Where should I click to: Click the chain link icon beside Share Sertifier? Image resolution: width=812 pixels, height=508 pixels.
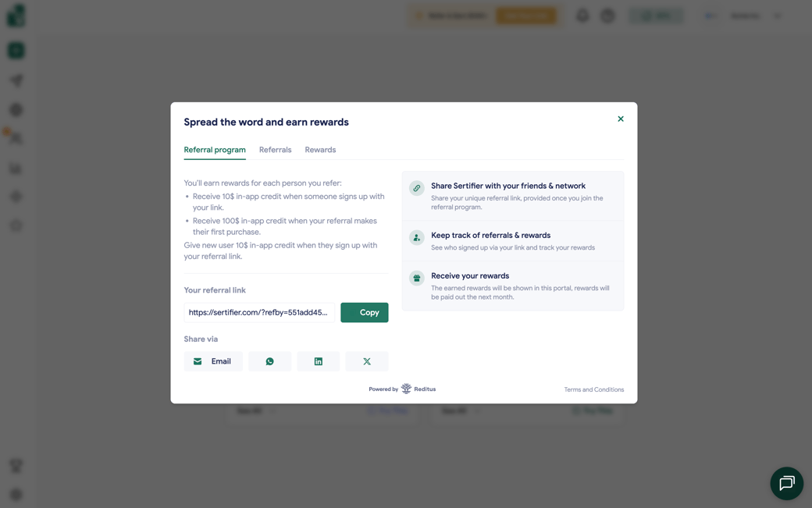pos(417,188)
